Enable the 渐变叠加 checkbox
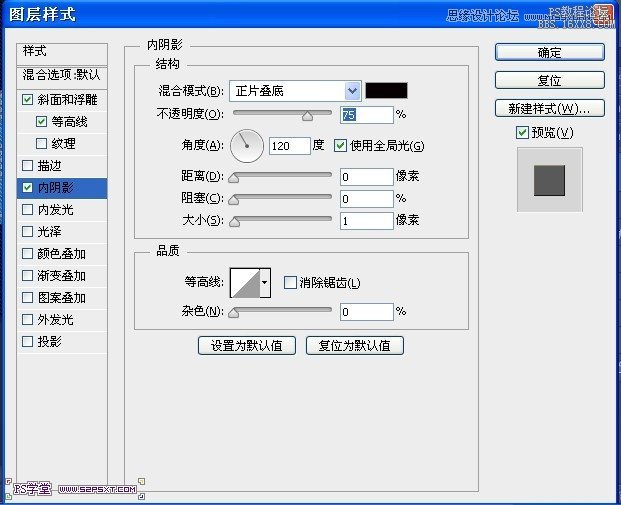Viewport: 621px width, 505px height. (27, 275)
